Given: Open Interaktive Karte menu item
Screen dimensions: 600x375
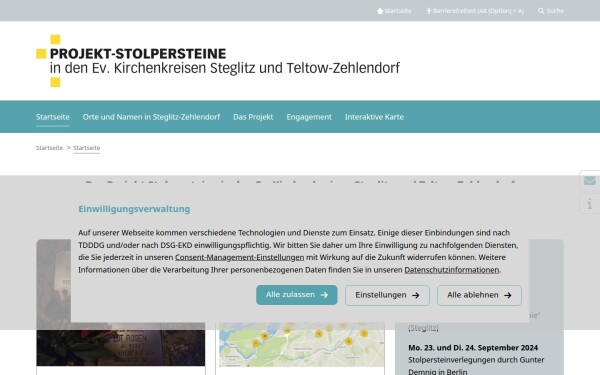Looking at the screenshot, I should 374,117.
